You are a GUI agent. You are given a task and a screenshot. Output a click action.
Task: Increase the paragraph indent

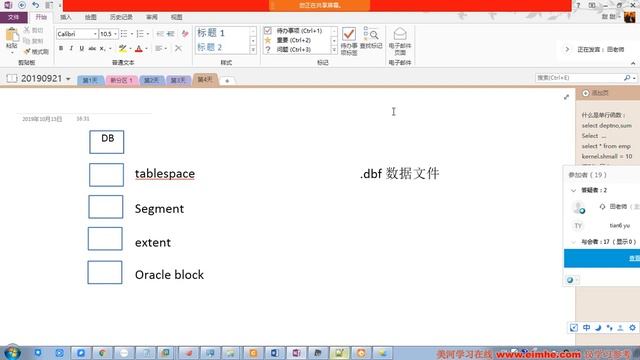171,34
